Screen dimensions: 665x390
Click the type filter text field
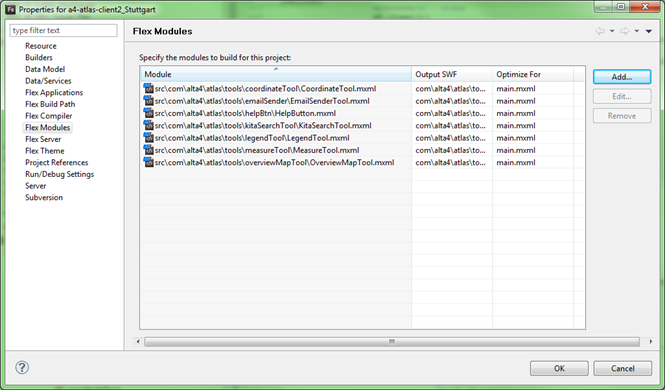pos(64,31)
